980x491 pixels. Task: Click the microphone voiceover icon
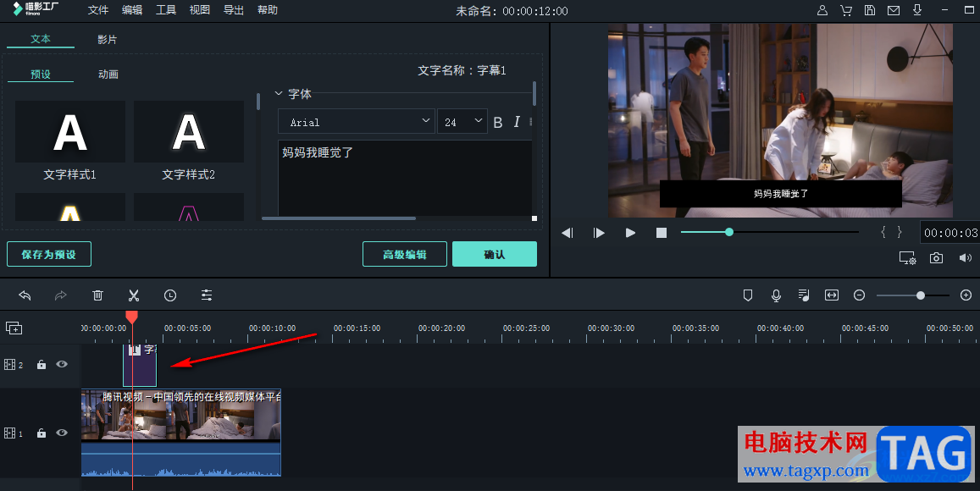click(776, 295)
